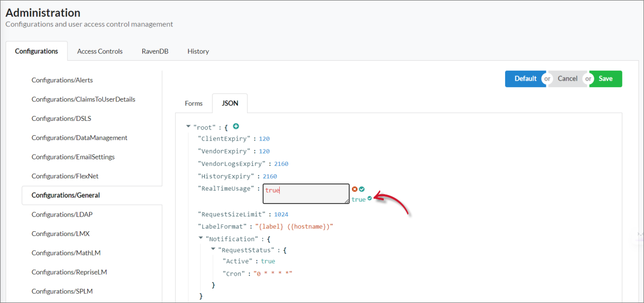The width and height of the screenshot is (644, 303).
Task: Select the JSON view tab
Action: [230, 103]
